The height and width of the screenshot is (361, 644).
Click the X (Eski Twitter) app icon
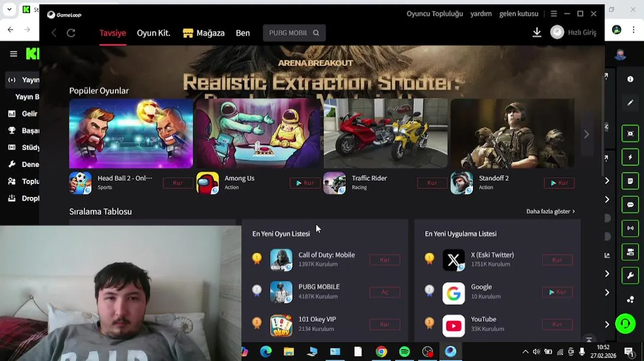pos(453,260)
